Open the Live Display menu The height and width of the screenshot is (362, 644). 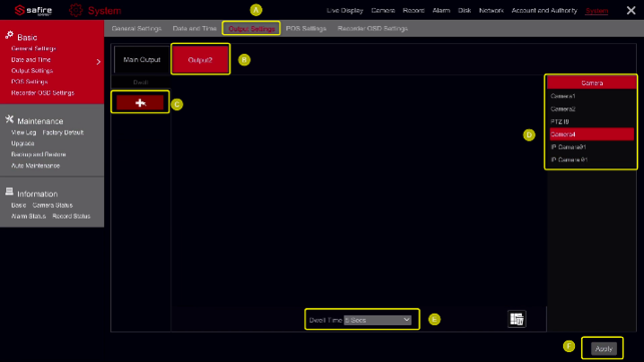click(345, 11)
